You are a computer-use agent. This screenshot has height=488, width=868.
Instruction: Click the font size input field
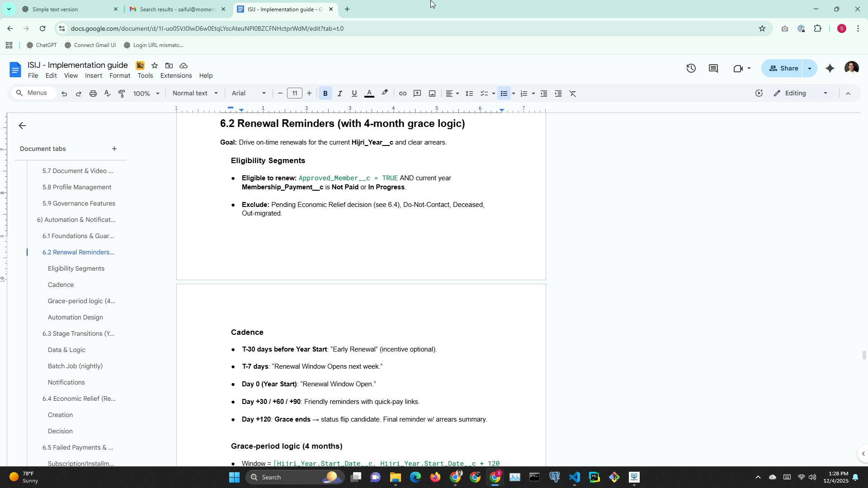click(295, 93)
